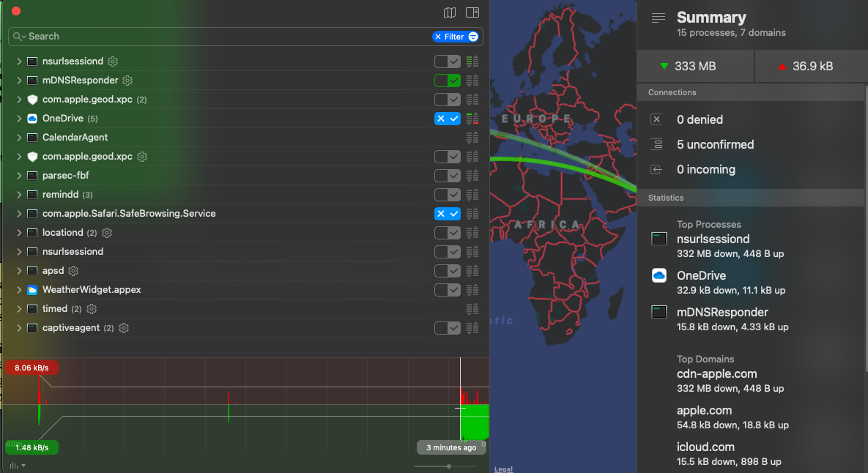Screen dimensions: 868x473
Task: Click the unconfirmed connections icon
Action: point(656,144)
